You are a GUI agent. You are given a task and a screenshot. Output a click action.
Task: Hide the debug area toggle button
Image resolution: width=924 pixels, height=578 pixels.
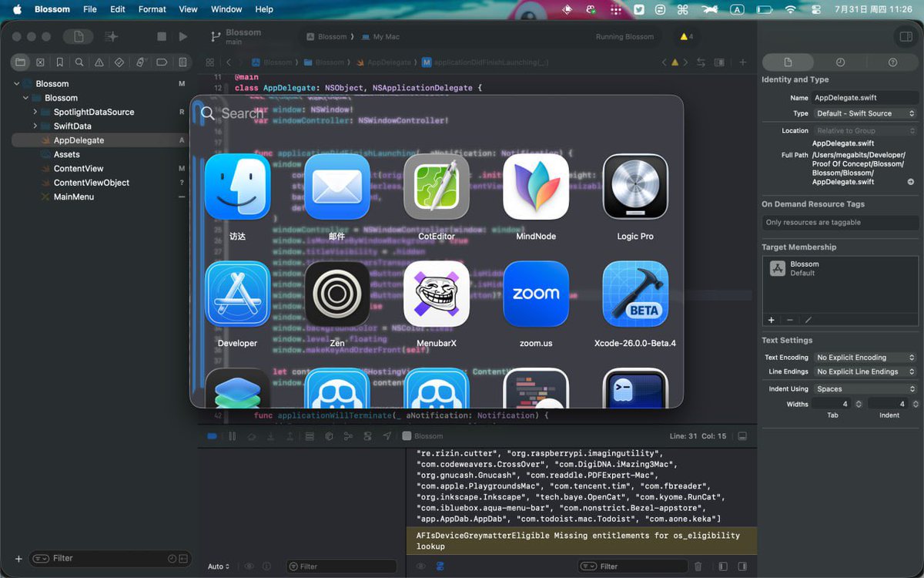coord(742,436)
